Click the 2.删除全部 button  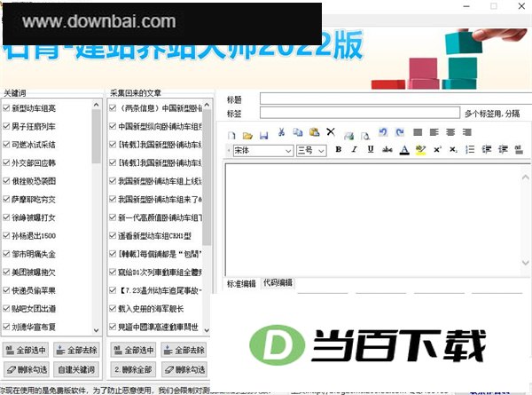click(x=133, y=369)
